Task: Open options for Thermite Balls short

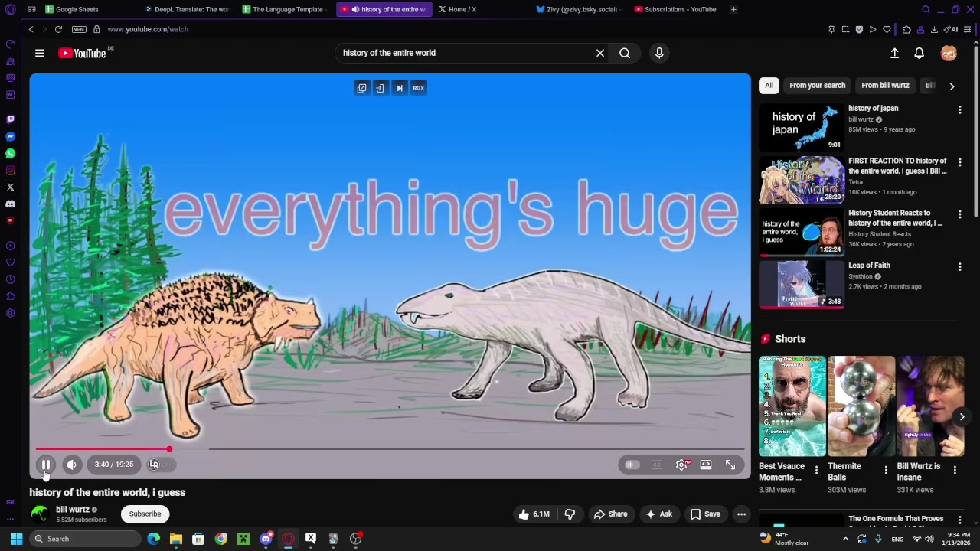Action: (x=886, y=470)
